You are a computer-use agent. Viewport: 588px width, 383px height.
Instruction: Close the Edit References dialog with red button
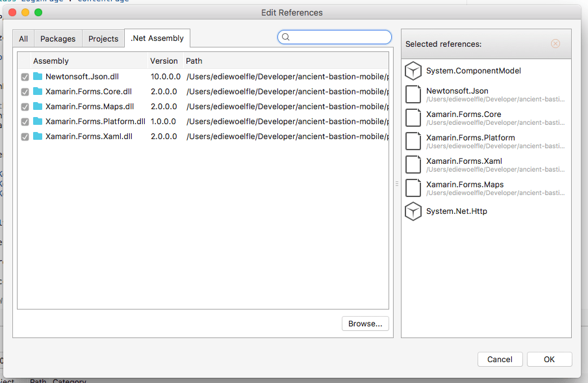12,12
